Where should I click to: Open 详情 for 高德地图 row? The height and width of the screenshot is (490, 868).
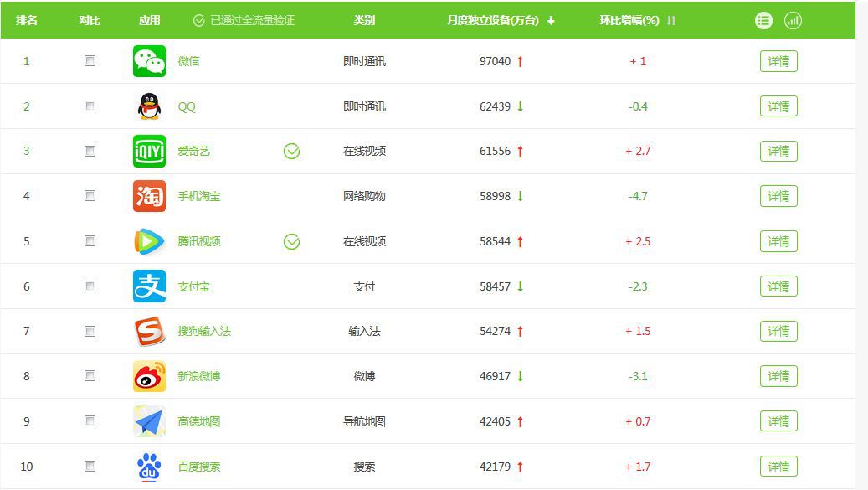coord(778,421)
